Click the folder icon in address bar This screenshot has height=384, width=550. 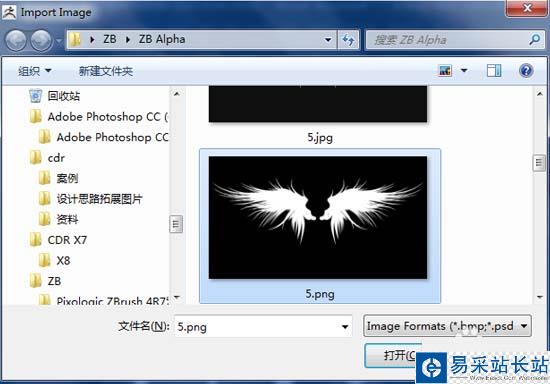[75, 40]
